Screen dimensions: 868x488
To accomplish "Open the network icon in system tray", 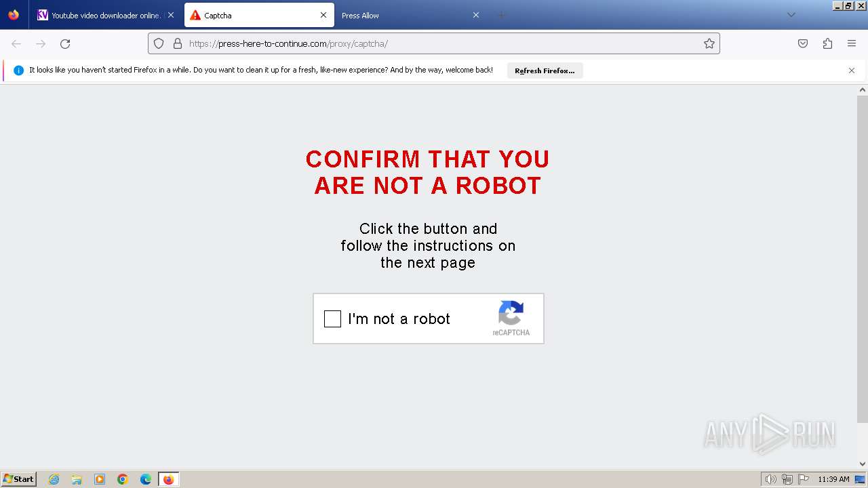I will pyautogui.click(x=787, y=479).
